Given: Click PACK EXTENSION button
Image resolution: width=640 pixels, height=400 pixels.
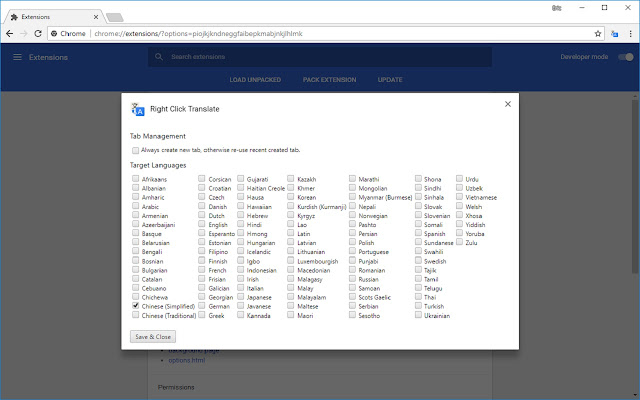Looking at the screenshot, I should click(x=329, y=80).
